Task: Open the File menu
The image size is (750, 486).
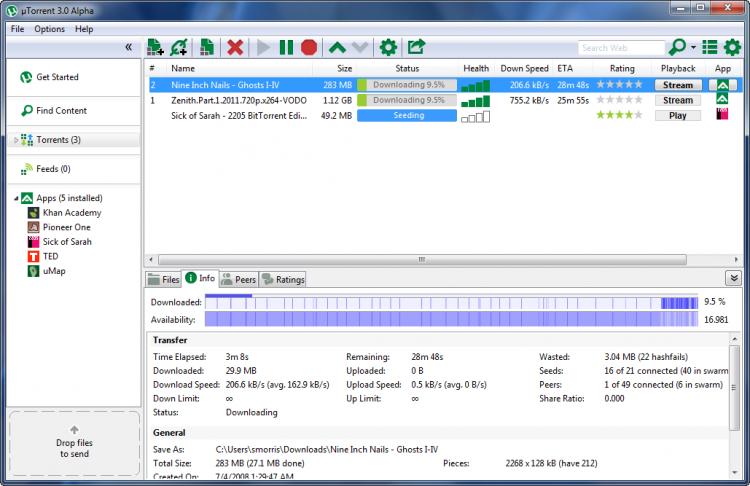Action: tap(17, 29)
